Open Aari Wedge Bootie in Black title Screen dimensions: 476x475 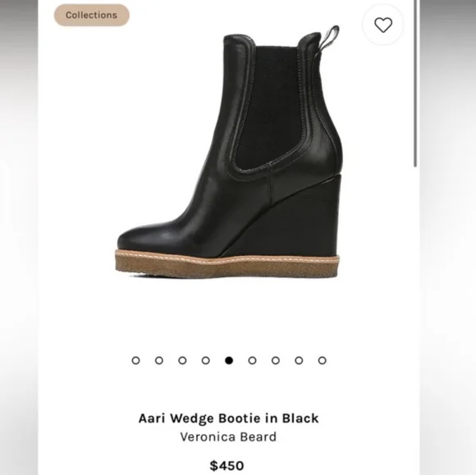[229, 418]
